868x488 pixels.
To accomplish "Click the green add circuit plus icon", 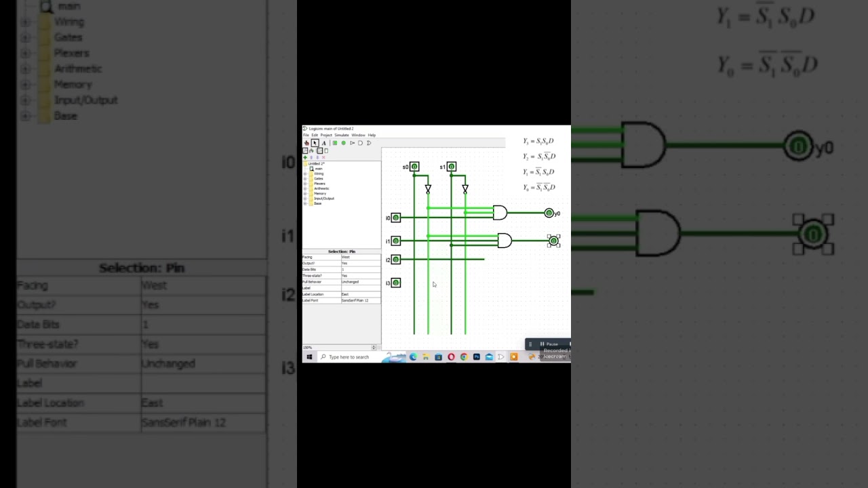I will point(305,157).
